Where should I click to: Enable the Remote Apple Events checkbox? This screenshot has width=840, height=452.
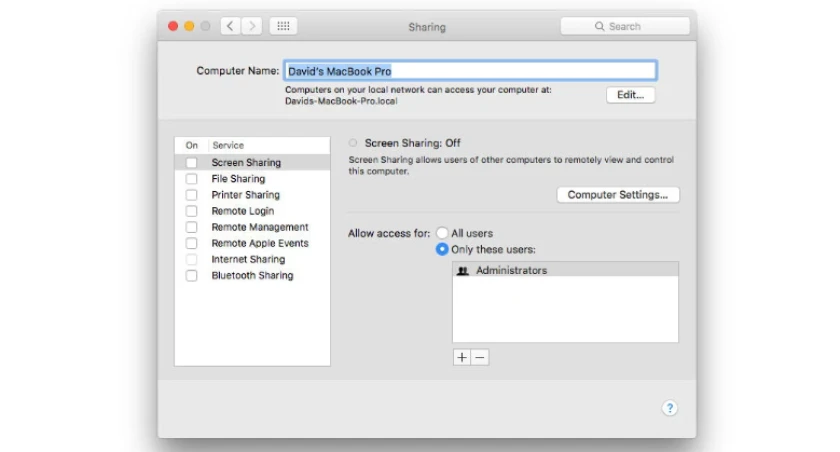191,243
